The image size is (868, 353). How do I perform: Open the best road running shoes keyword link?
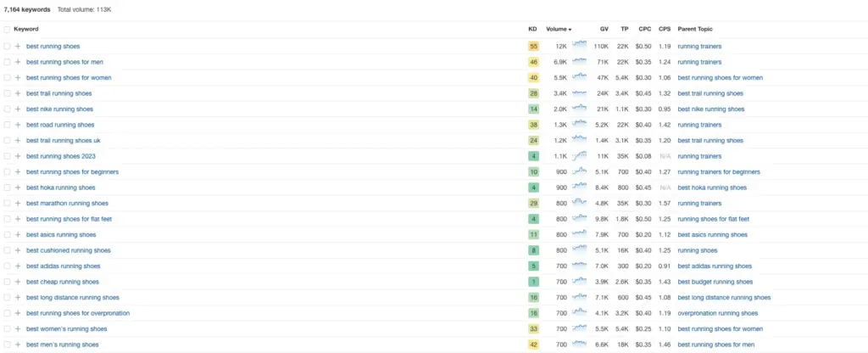coord(60,125)
